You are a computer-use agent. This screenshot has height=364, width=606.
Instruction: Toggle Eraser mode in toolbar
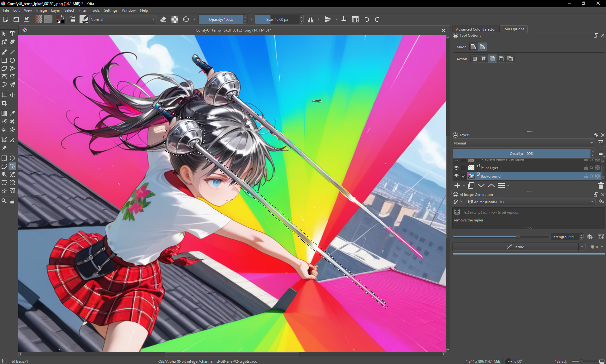tap(163, 19)
